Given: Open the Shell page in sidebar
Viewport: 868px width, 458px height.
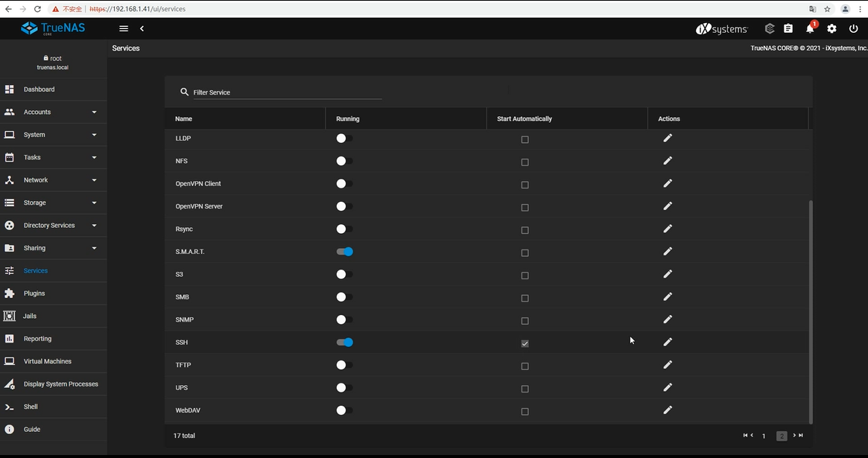Looking at the screenshot, I should (x=31, y=407).
